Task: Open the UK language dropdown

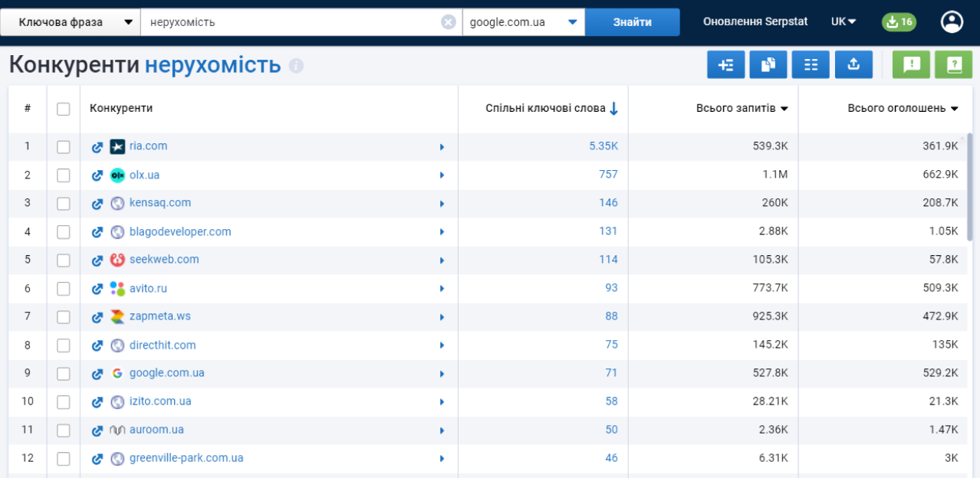Action: tap(844, 22)
